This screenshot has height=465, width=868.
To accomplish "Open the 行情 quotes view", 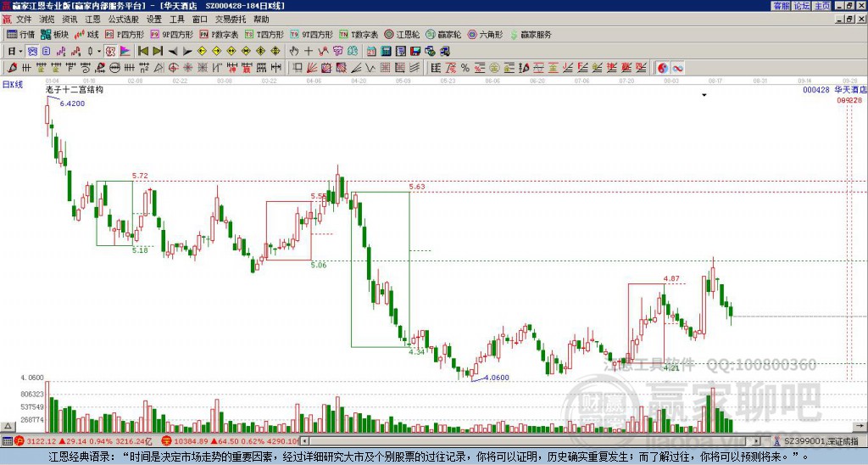I will (20, 34).
